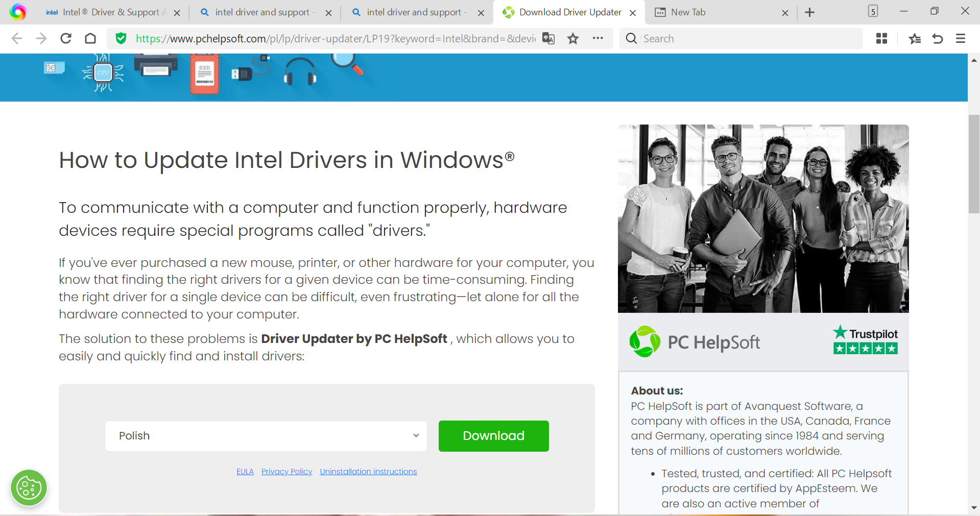This screenshot has width=980, height=516.
Task: Close the New Tab tab
Action: [x=785, y=13]
